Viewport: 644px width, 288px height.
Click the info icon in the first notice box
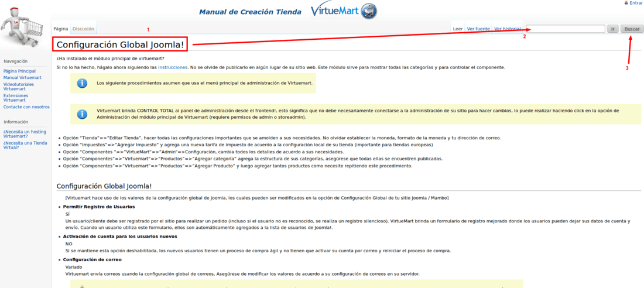[83, 83]
